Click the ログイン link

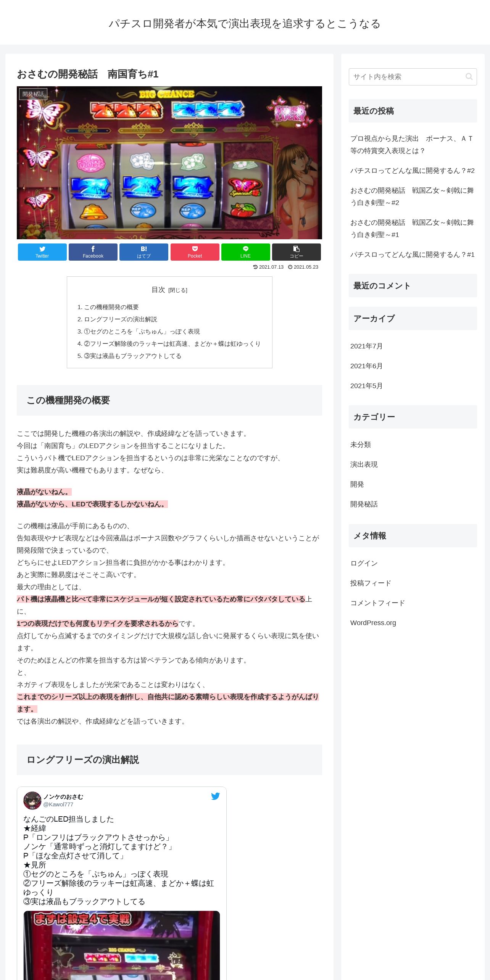point(364,563)
